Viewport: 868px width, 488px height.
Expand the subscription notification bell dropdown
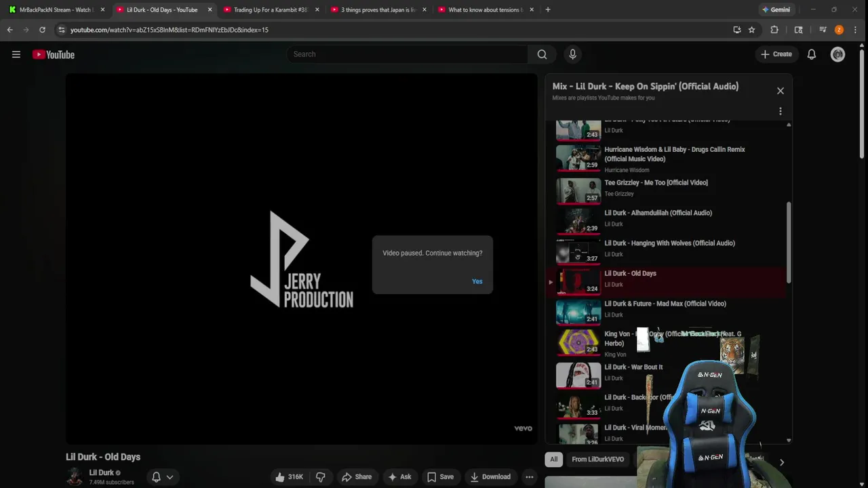(162, 476)
